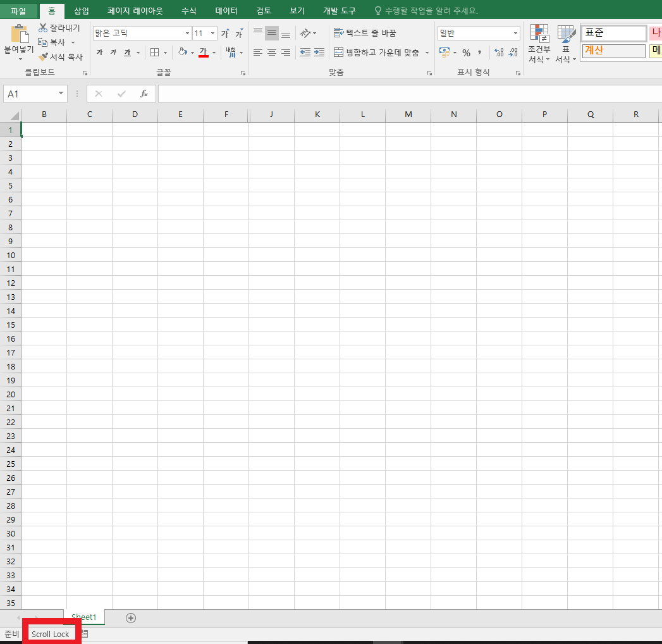Click Wrap Text (텍스트 줄 바꿈)
The height and width of the screenshot is (644, 662).
365,32
